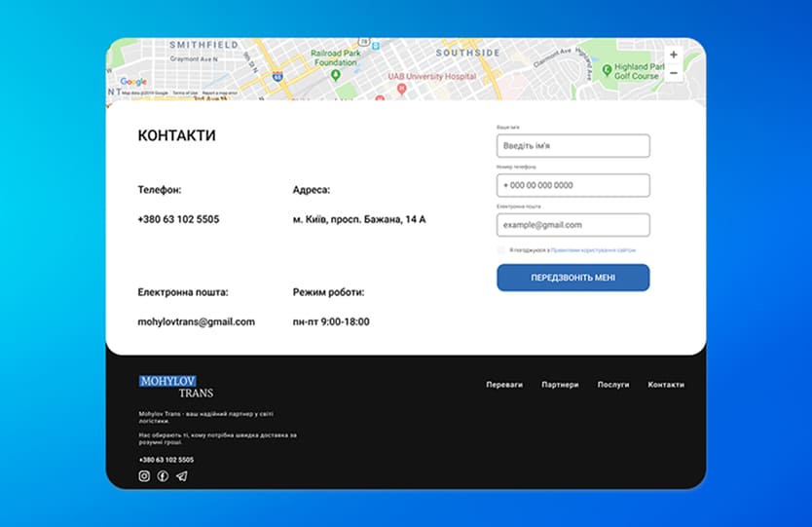Click the Введіть ім'я name field

click(x=572, y=146)
